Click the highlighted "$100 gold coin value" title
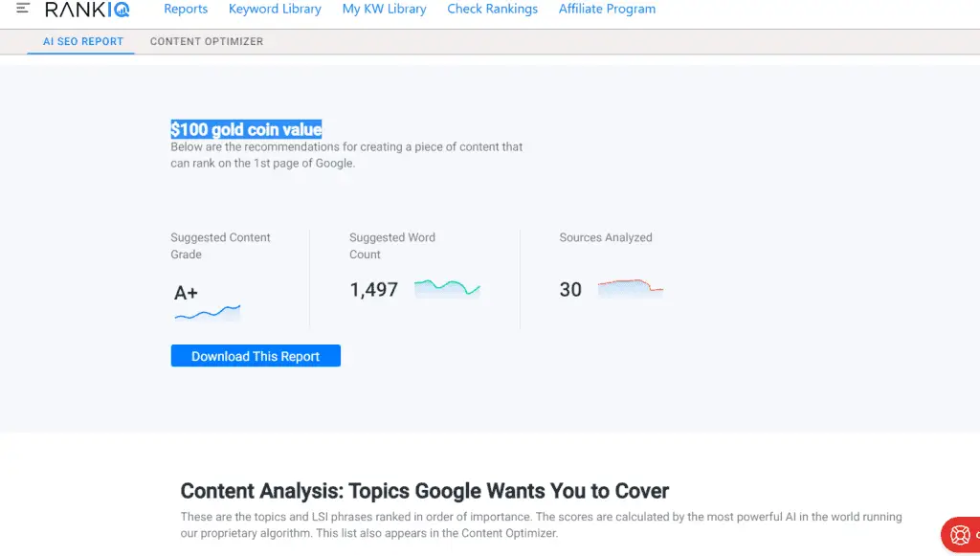980x556 pixels. coord(246,129)
